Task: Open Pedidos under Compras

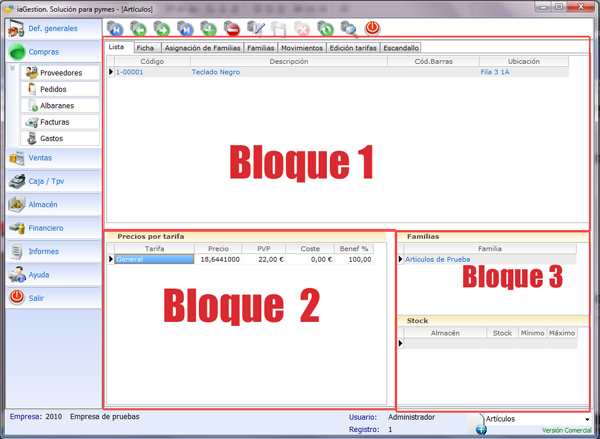Action: pos(60,89)
